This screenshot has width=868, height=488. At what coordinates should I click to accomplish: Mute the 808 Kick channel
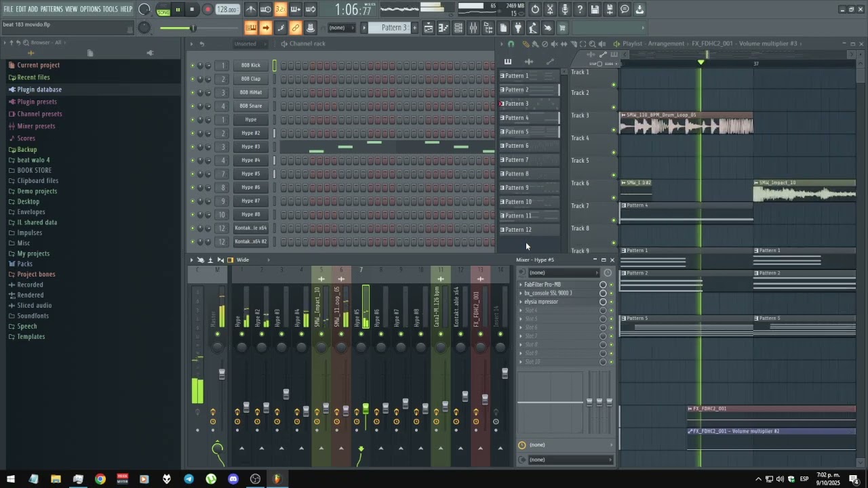tap(193, 65)
